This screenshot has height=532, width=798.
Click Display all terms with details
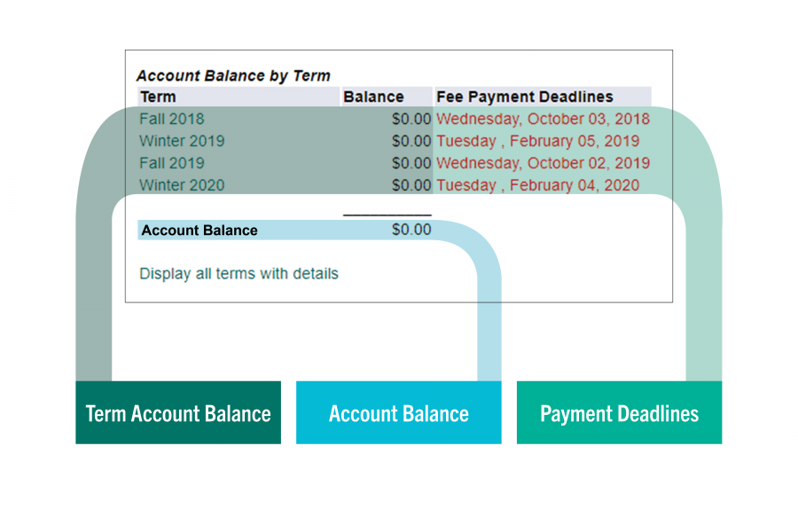tap(239, 274)
